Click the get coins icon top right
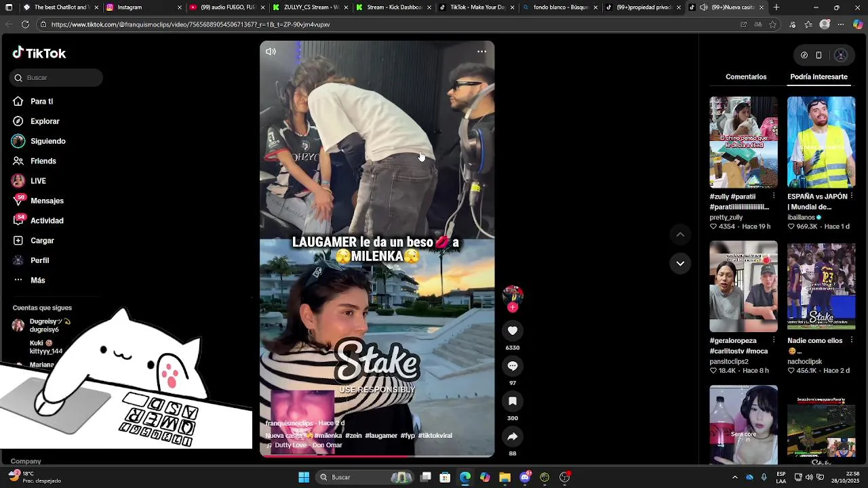 (804, 56)
